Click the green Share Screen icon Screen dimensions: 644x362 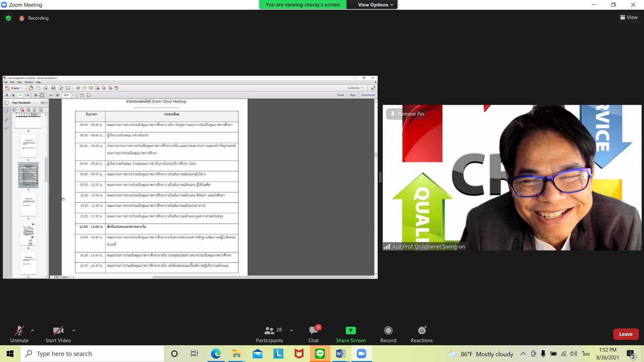pos(351,330)
